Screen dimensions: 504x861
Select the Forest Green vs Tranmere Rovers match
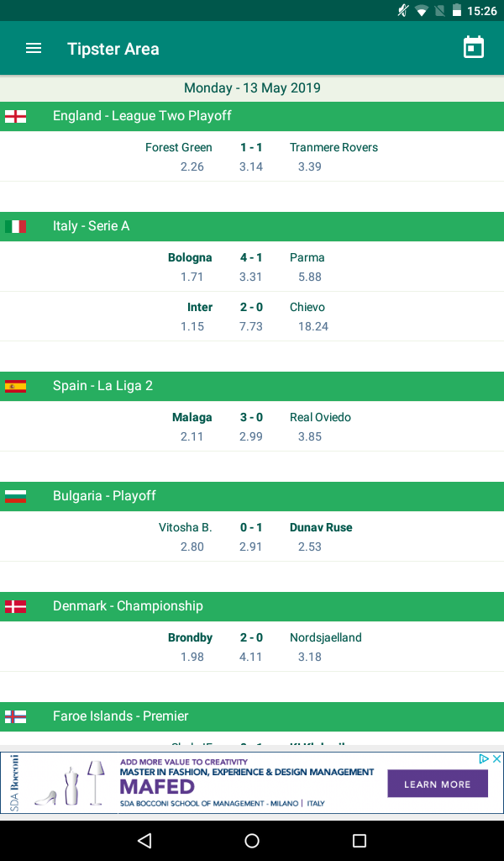(252, 156)
